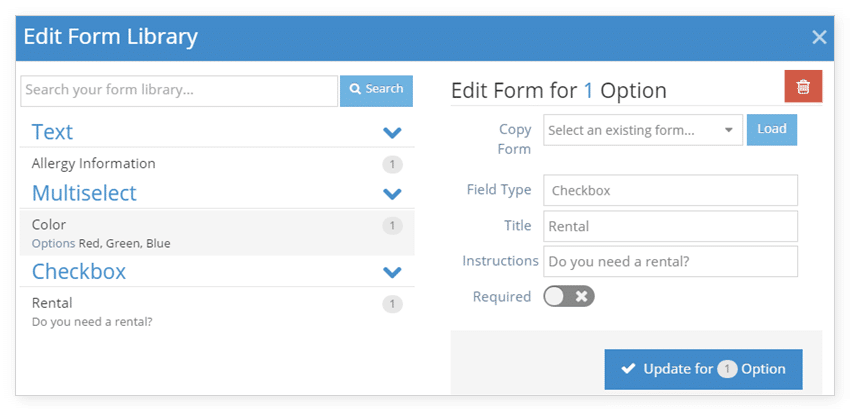Focus the form library search field
850x411 pixels.
179,91
